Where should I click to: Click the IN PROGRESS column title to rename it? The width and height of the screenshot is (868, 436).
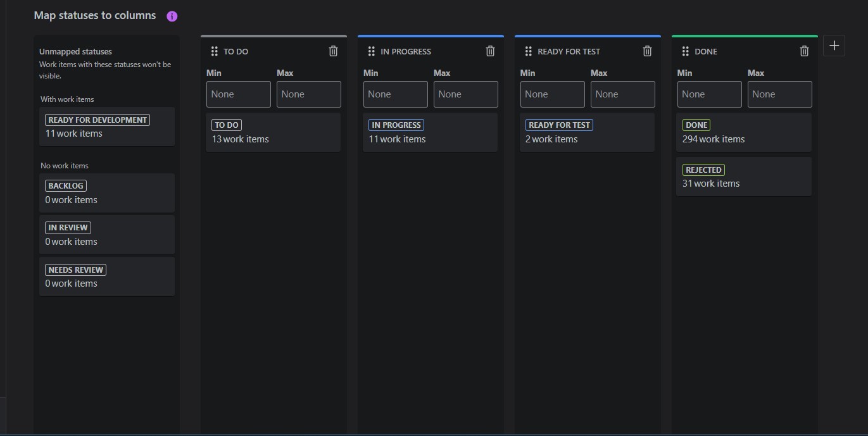point(406,52)
